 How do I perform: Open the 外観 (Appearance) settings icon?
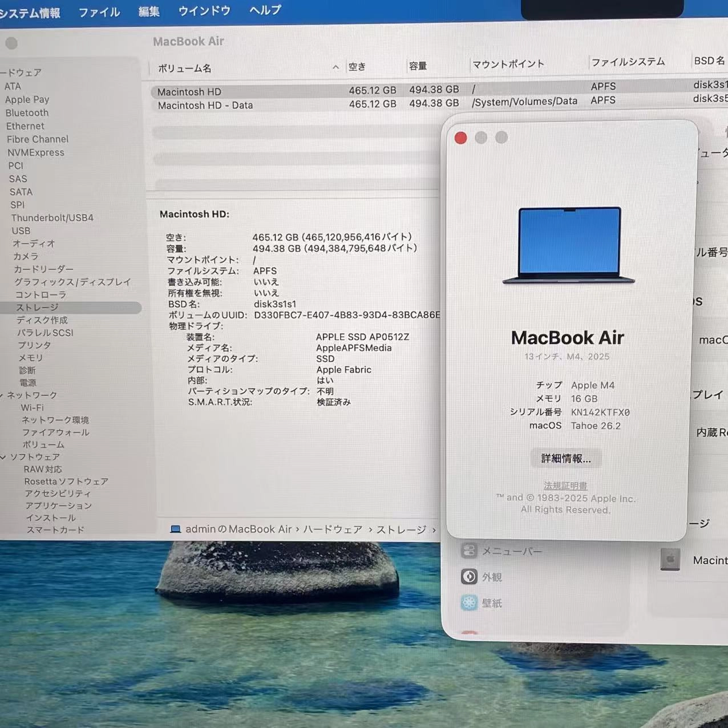469,576
